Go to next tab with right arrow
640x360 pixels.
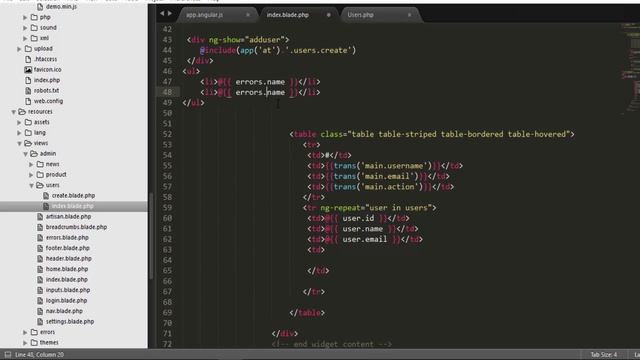click(x=170, y=13)
